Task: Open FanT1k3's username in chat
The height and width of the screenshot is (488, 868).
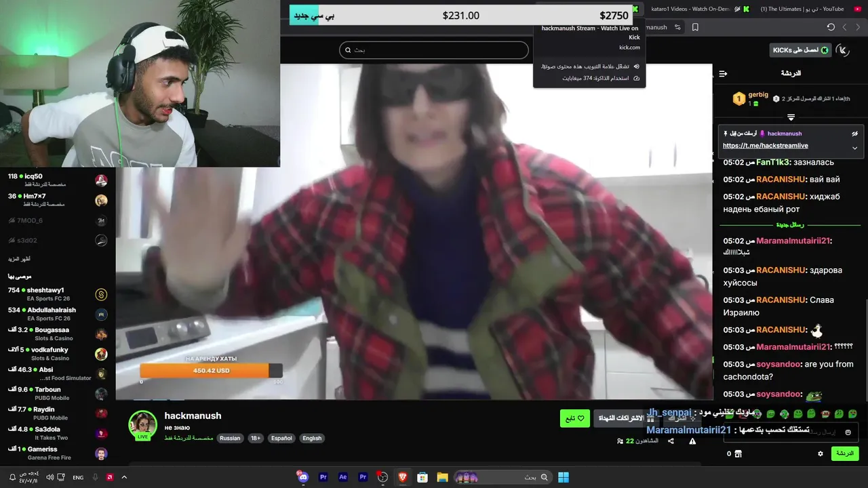Action: [773, 162]
